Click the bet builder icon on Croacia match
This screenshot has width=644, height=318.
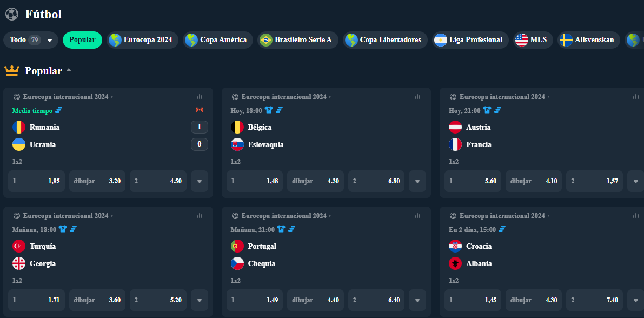[x=501, y=229]
